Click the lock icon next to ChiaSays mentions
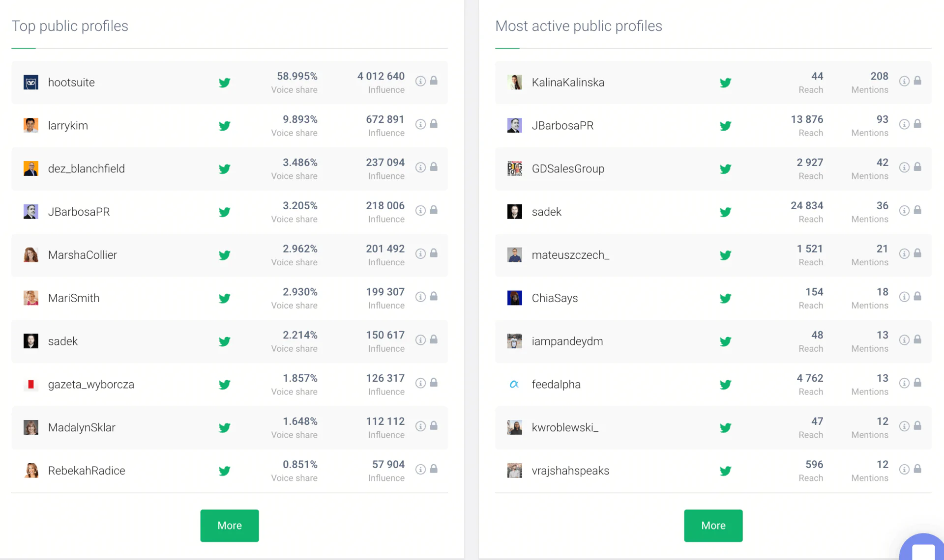Image resolution: width=944 pixels, height=560 pixels. point(918,297)
